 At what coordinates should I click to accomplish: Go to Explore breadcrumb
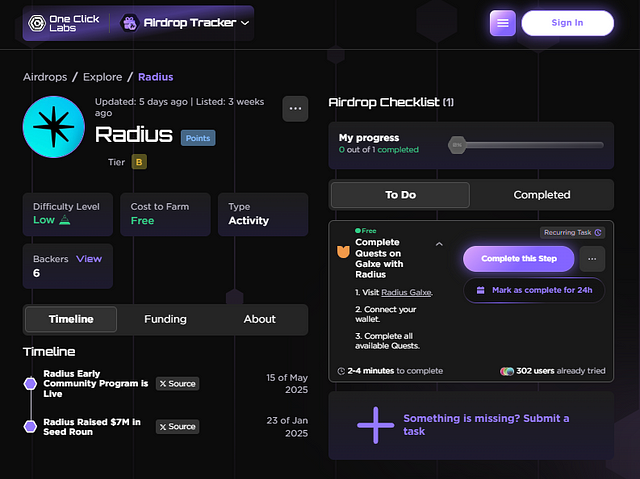tap(102, 77)
